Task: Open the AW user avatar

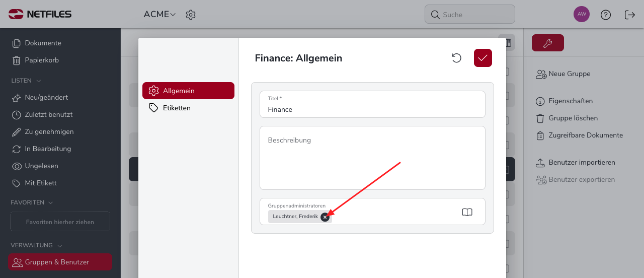Action: [x=582, y=14]
